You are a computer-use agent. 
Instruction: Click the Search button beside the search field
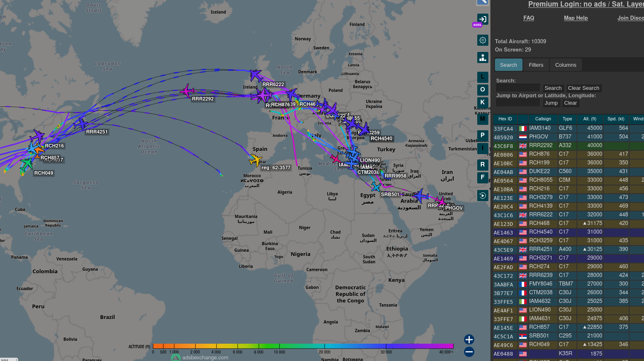tap(553, 88)
